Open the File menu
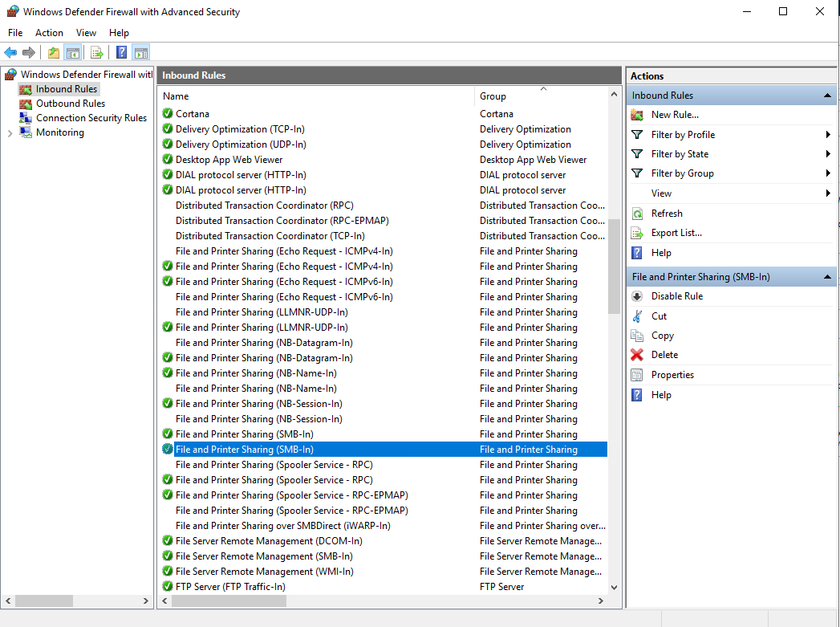The image size is (840, 627). [15, 33]
